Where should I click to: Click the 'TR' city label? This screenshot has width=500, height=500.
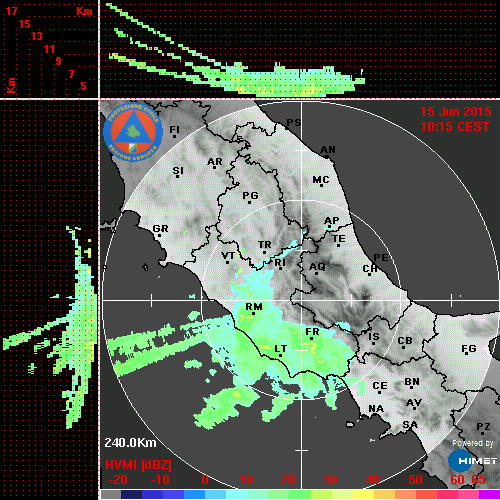265,245
